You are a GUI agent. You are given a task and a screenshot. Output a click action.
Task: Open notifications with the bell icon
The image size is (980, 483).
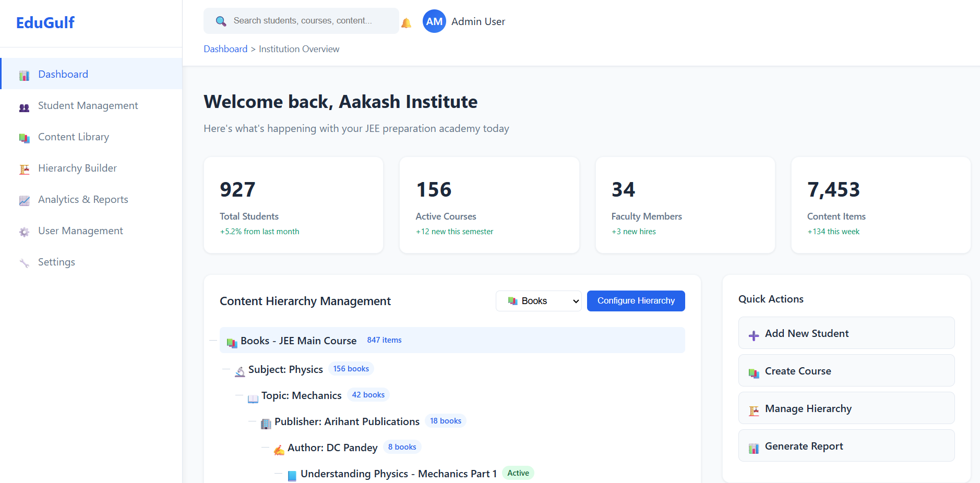point(406,21)
